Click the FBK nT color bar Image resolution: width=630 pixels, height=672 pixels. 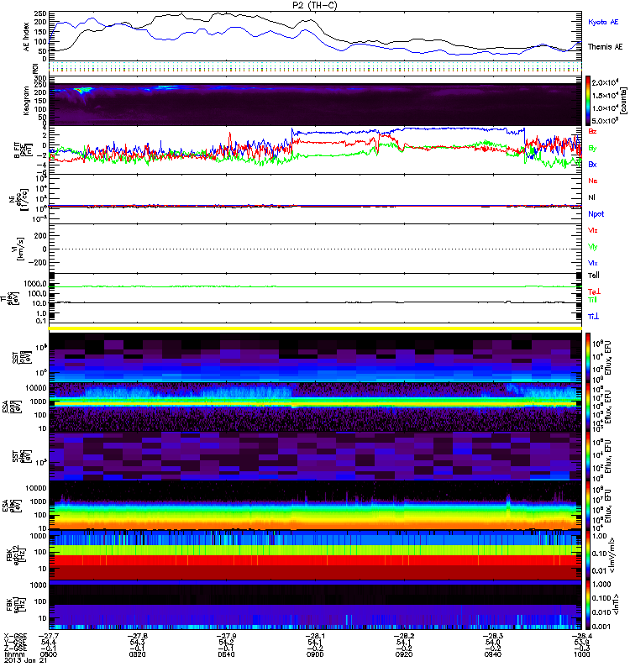point(588,604)
